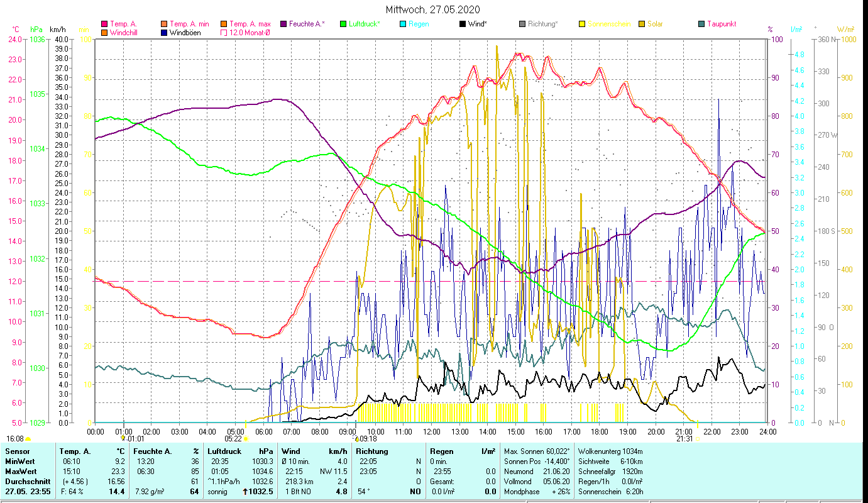Click the pink Temp. A. legend swatch
This screenshot has height=503, width=868.
pos(104,24)
